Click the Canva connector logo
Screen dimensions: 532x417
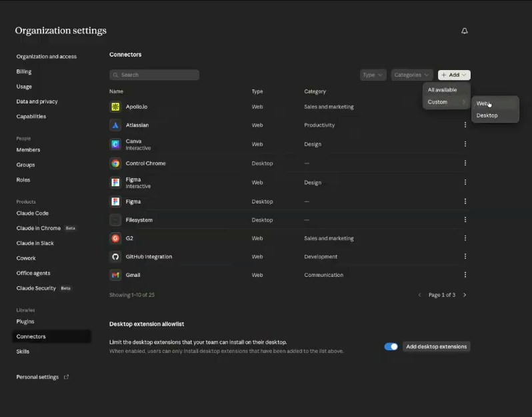click(x=115, y=144)
